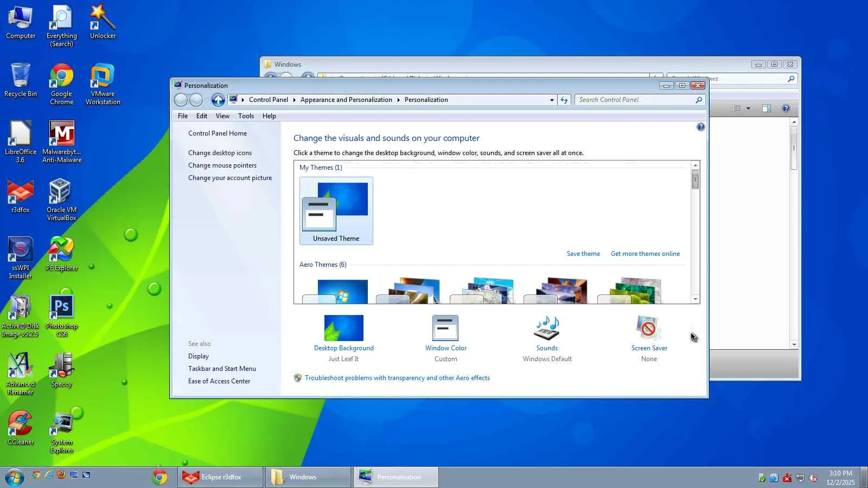Click the taskbar clock showing 3:10 PM
The height and width of the screenshot is (488, 868).
[840, 478]
